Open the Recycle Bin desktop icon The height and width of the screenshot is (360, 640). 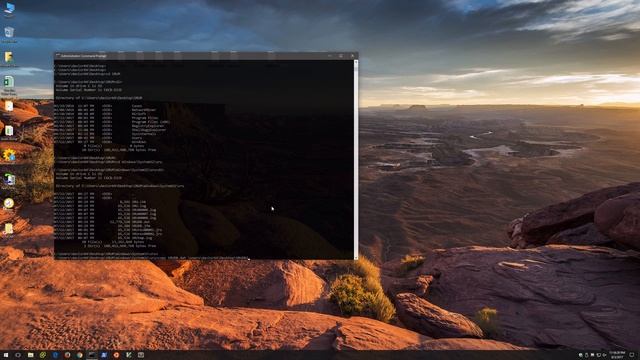pos(9,33)
